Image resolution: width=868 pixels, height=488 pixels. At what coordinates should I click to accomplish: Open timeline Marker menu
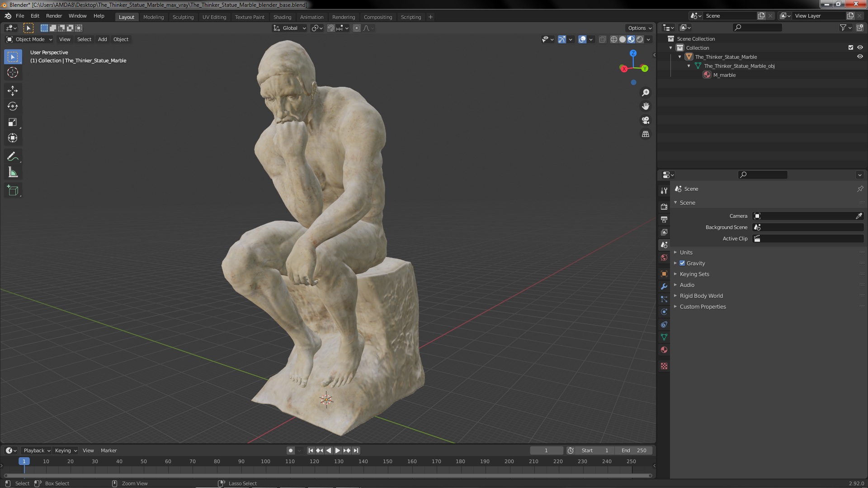point(108,450)
